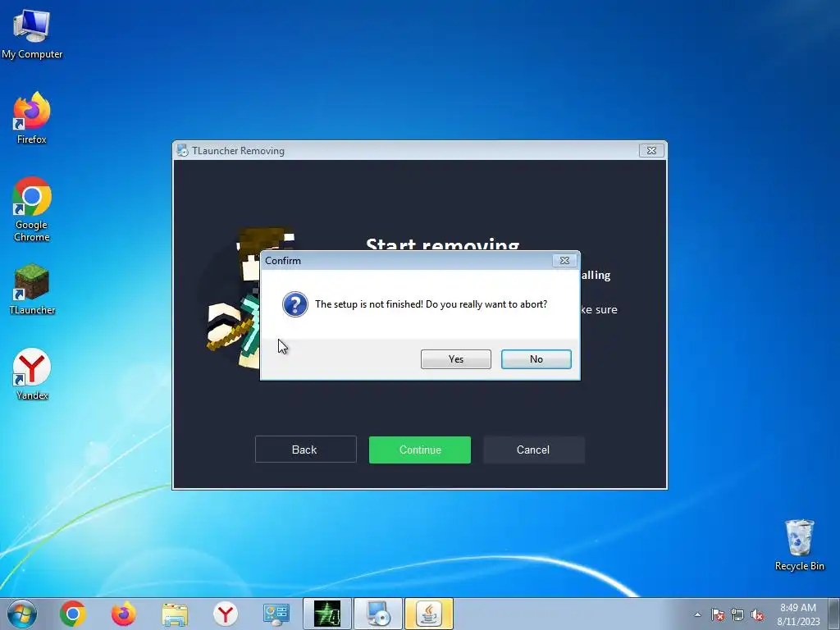Select the Firefox desktop shortcut

click(32, 118)
